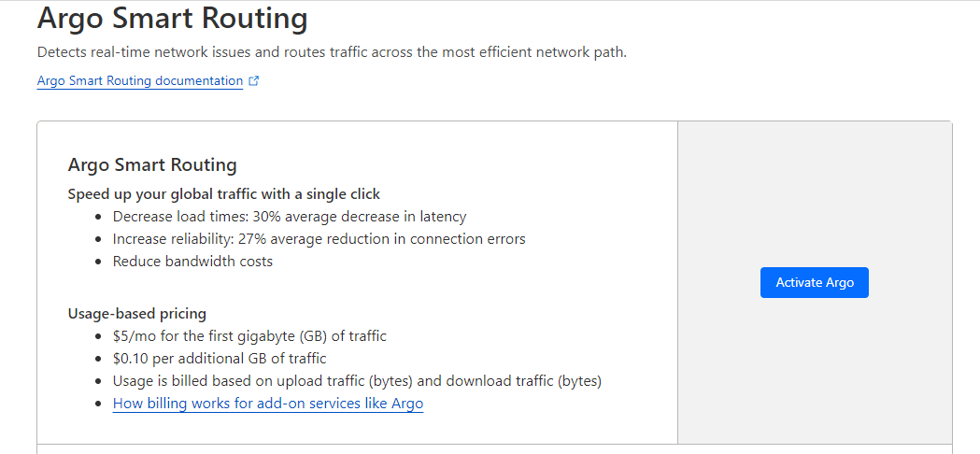Image resolution: width=980 pixels, height=454 pixels.
Task: Select the 'Reduce bandwidth costs' bullet text
Action: [x=192, y=262]
